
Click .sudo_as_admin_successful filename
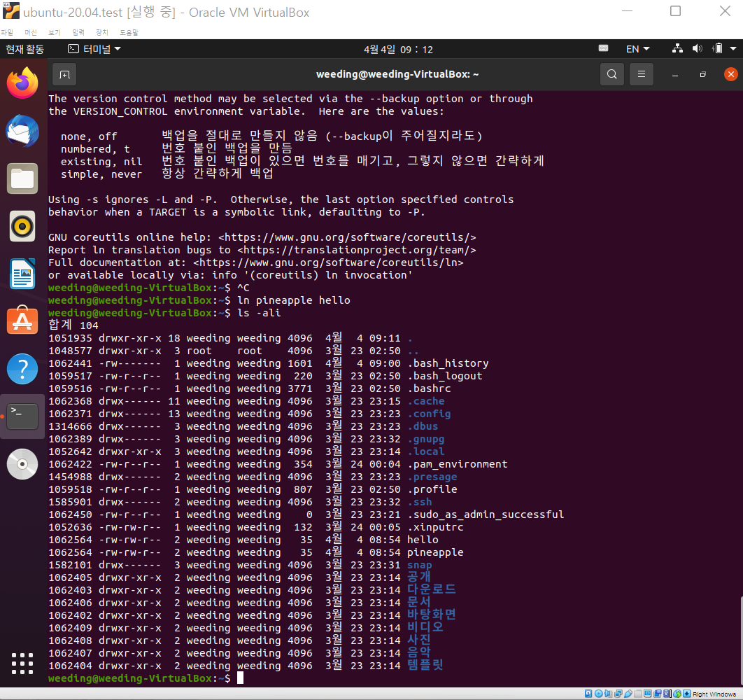pyautogui.click(x=486, y=514)
